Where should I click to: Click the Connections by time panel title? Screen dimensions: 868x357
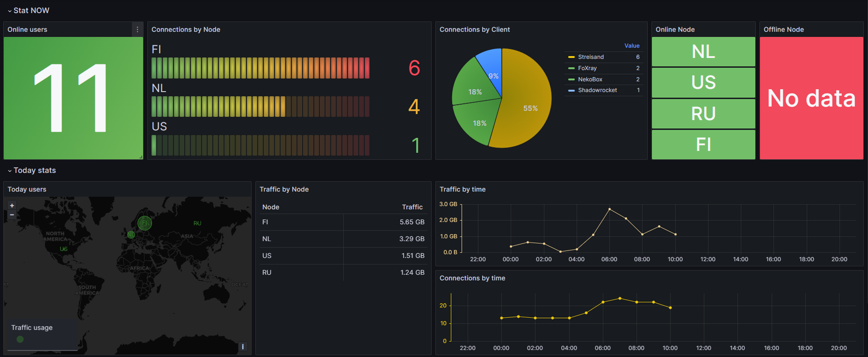point(472,278)
